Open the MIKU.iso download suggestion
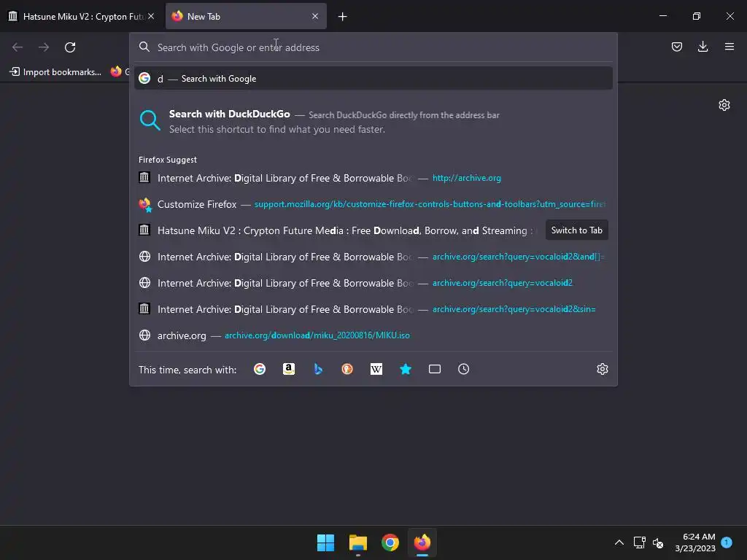This screenshot has height=560, width=747. click(373, 335)
